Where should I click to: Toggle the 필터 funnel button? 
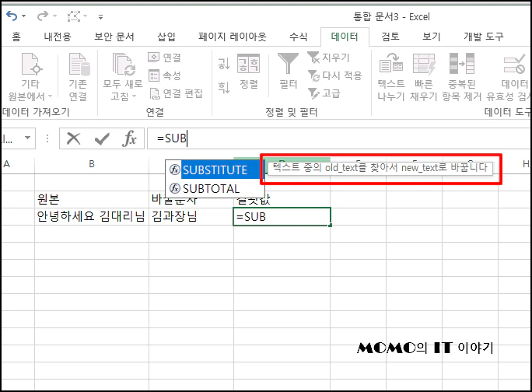289,72
